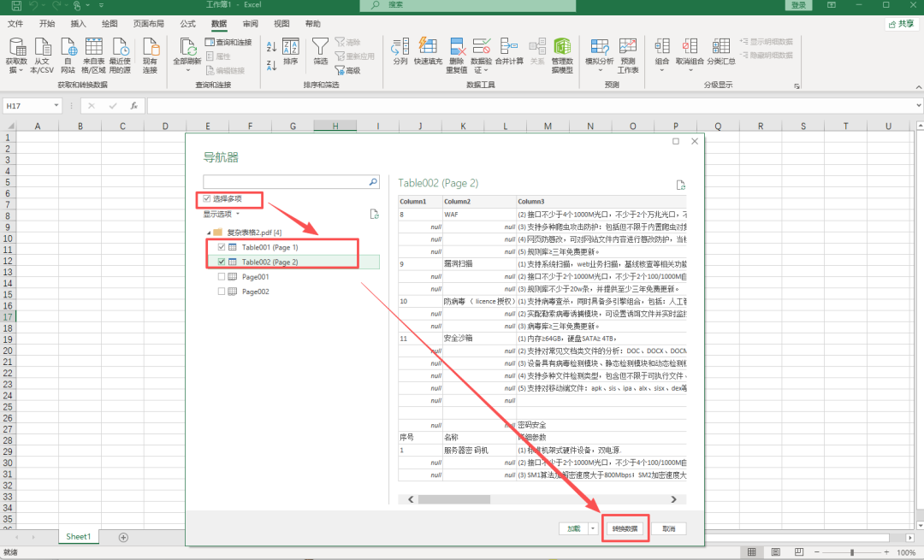Click the 登录 (Sign in) button

[x=798, y=5]
